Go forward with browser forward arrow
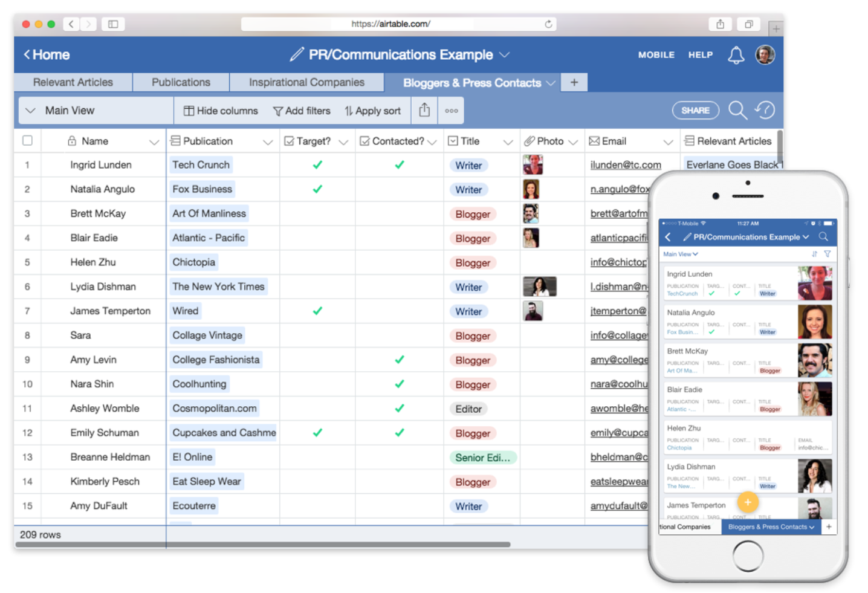868x593 pixels. pyautogui.click(x=88, y=24)
